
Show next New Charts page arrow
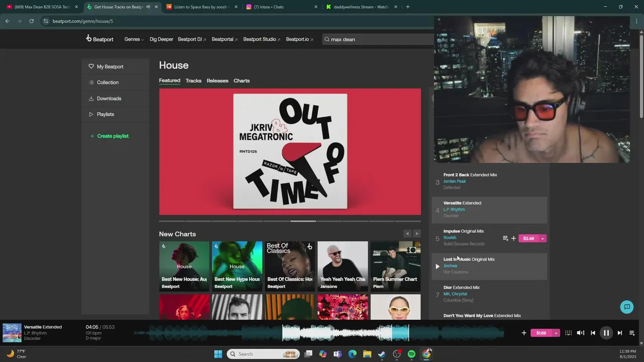417,234
